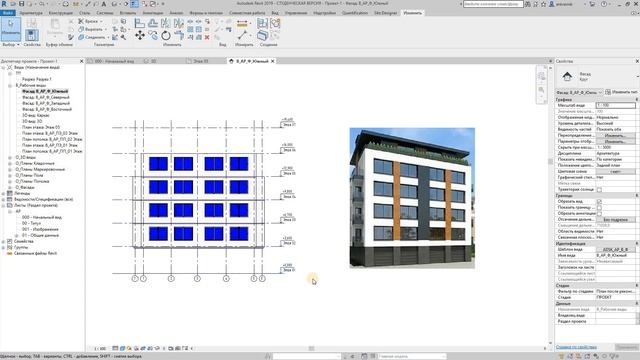The height and width of the screenshot is (360, 640).
Task: Open the Конструкция ribbon tab
Action: [x=61, y=13]
